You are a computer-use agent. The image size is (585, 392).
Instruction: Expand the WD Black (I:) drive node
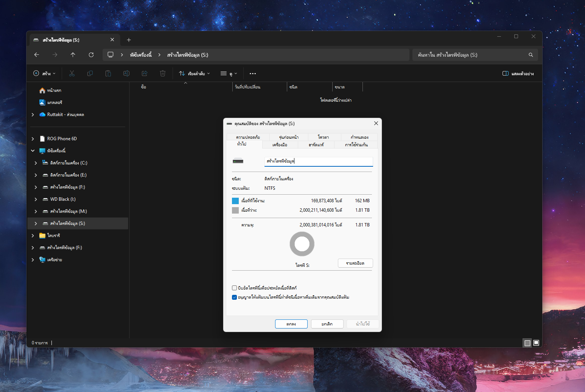[x=36, y=199]
